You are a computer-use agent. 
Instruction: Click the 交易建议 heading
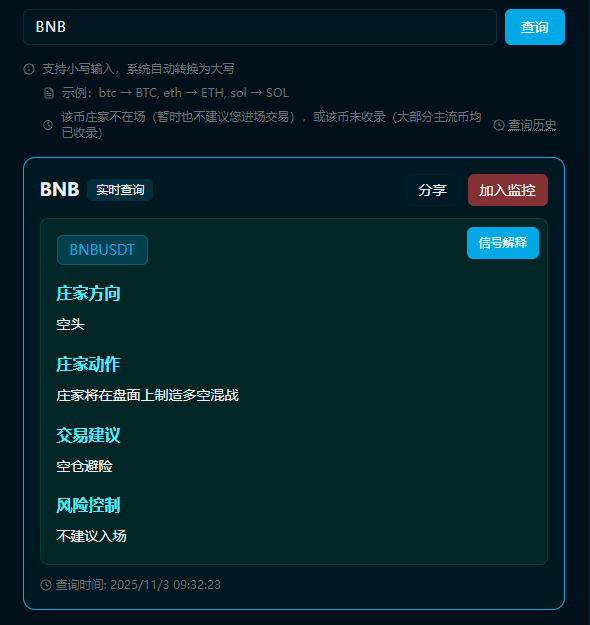88,435
